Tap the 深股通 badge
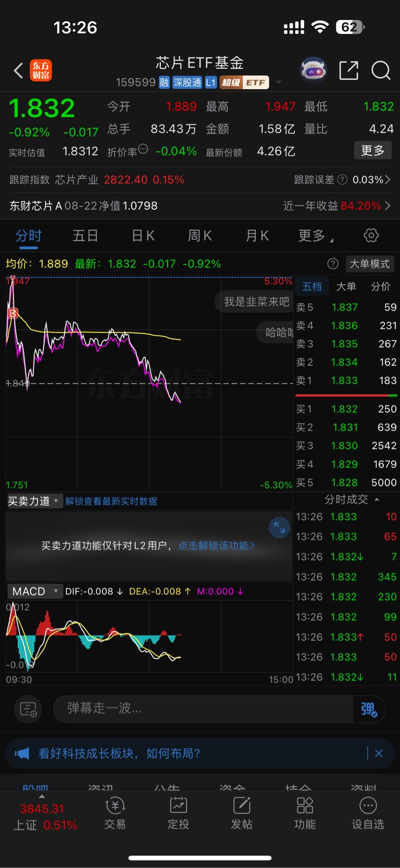 pyautogui.click(x=187, y=82)
